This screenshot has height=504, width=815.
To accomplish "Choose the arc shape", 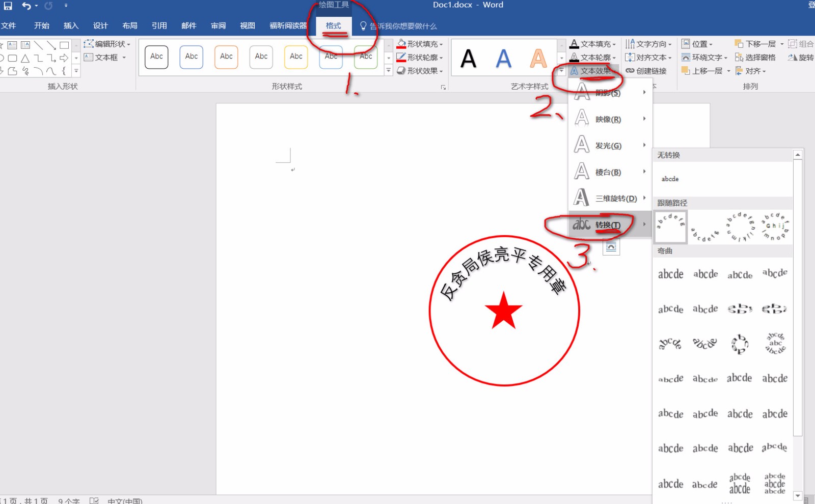I will pos(38,71).
